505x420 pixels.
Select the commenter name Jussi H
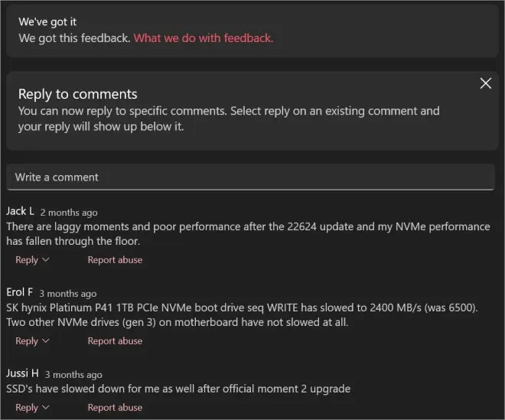(22, 373)
